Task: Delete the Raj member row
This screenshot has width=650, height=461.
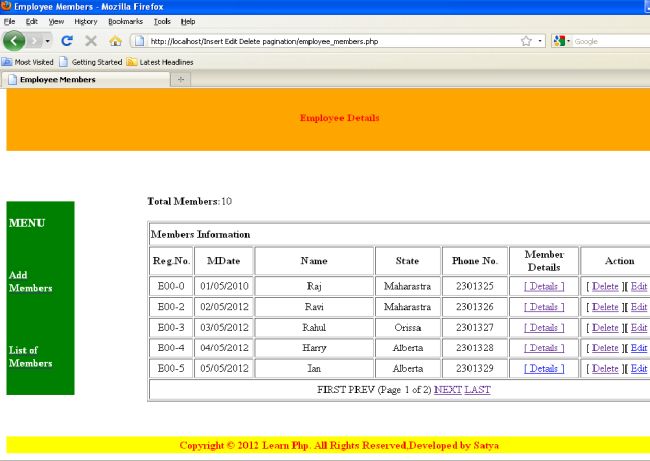Action: [605, 286]
